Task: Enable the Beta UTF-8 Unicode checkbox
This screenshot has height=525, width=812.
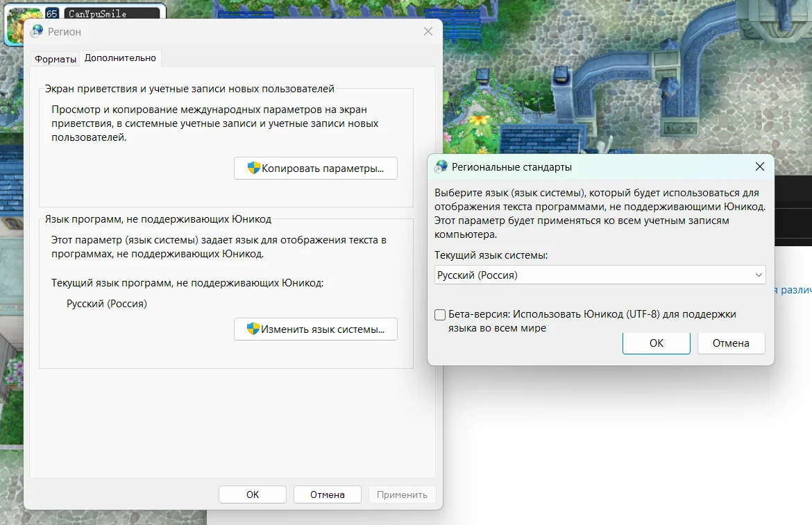Action: [x=440, y=315]
